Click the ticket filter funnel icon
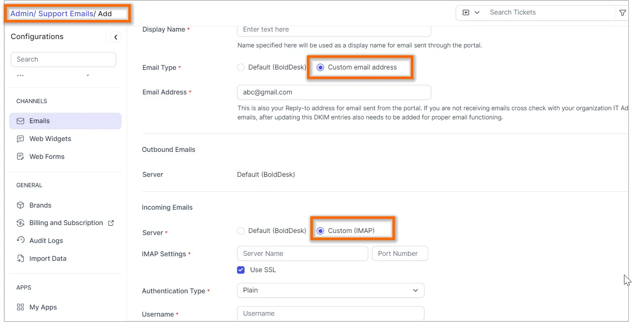This screenshot has width=644, height=322. [x=622, y=12]
